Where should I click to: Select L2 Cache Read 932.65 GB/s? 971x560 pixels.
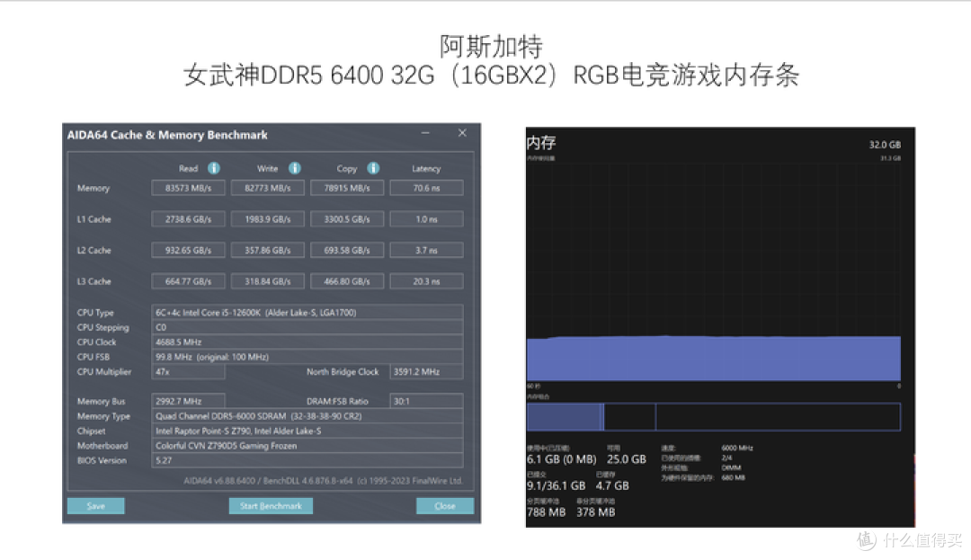[x=188, y=250]
